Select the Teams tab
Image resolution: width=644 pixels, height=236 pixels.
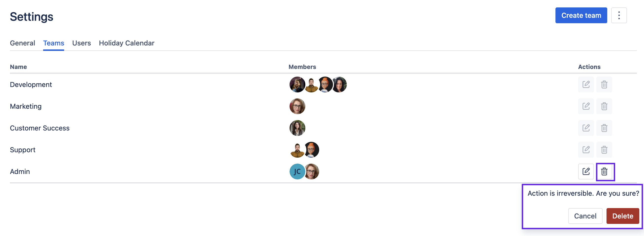[54, 43]
